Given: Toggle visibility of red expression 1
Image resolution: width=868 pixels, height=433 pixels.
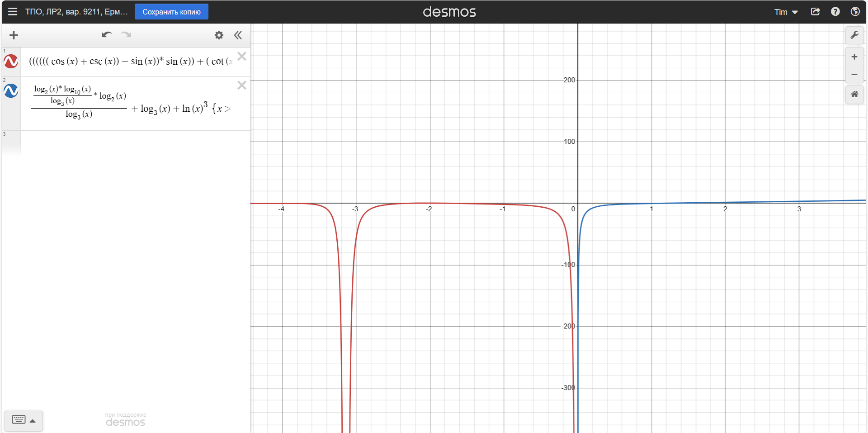Looking at the screenshot, I should 11,61.
